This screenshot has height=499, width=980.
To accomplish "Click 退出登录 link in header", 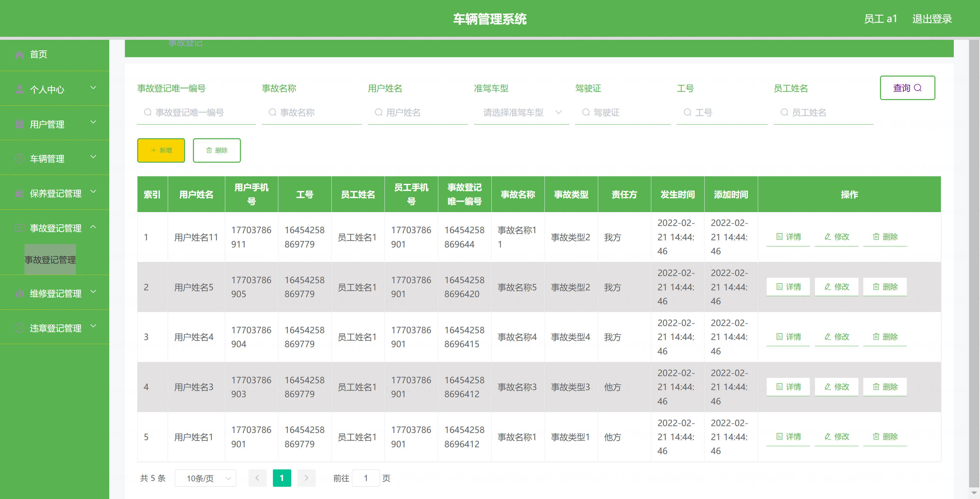I will [x=932, y=19].
